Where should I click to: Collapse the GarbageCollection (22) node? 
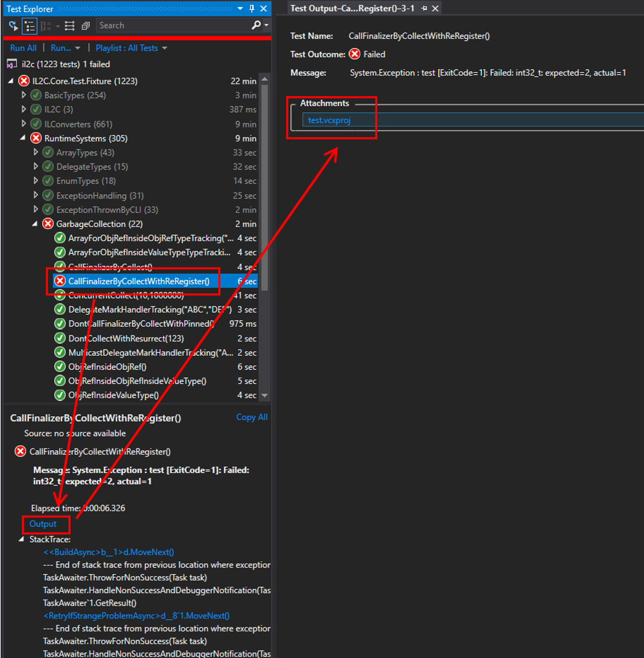[35, 224]
